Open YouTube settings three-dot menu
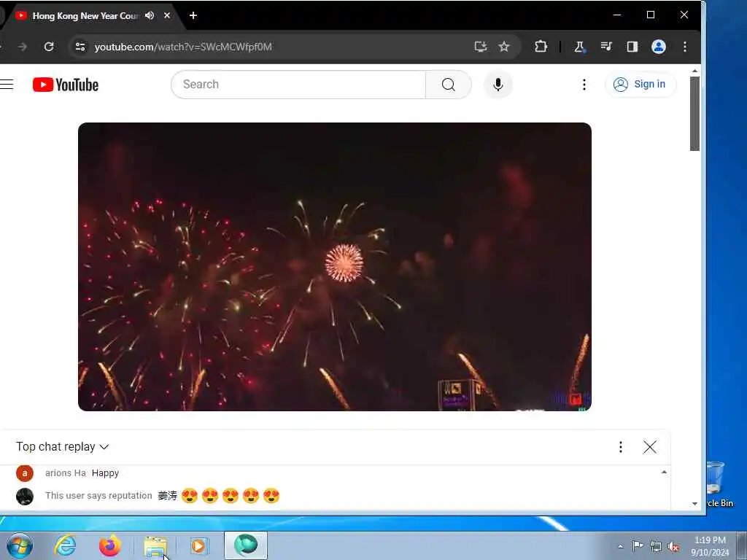747x560 pixels. pyautogui.click(x=584, y=85)
